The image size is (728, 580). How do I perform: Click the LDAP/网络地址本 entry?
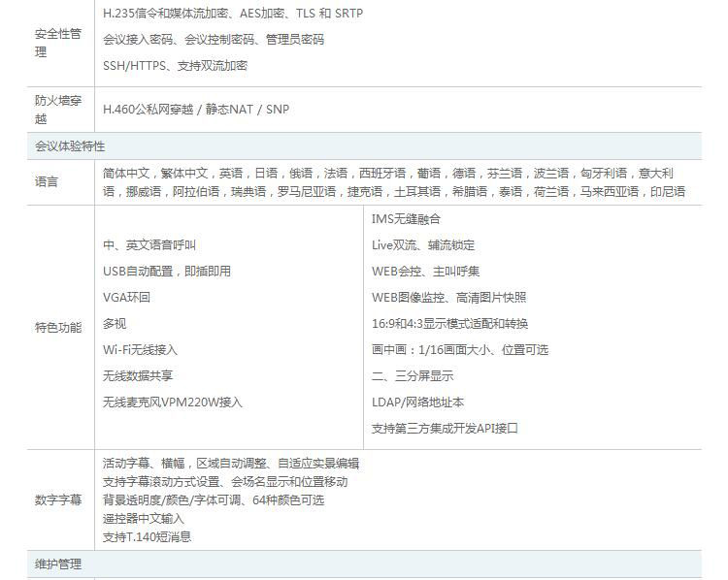click(417, 403)
